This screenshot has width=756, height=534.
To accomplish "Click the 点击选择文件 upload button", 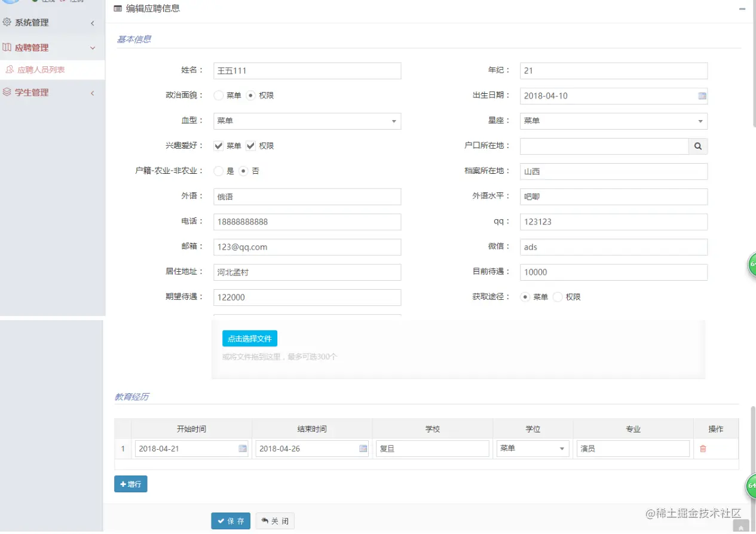I will (x=250, y=339).
